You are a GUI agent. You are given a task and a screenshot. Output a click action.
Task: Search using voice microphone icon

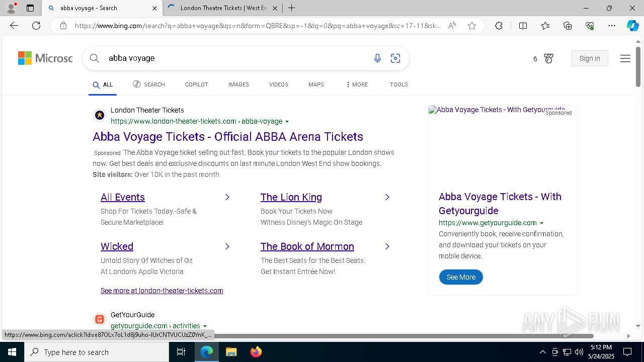pos(377,58)
